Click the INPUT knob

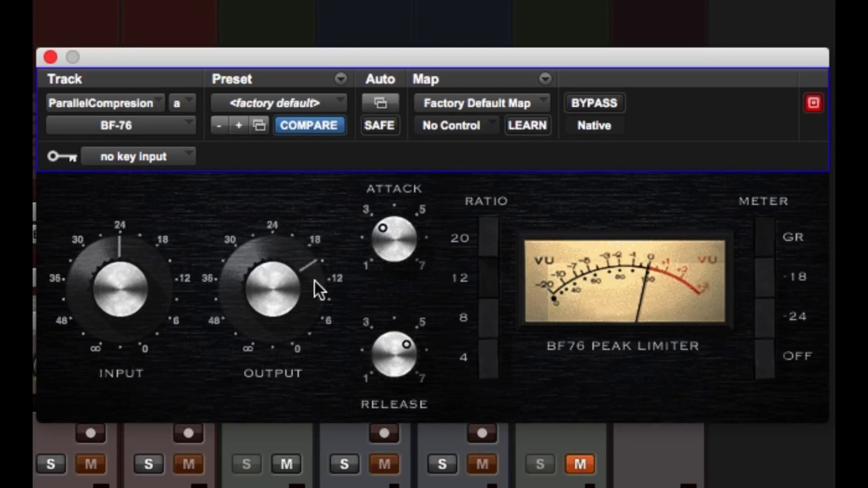click(120, 289)
